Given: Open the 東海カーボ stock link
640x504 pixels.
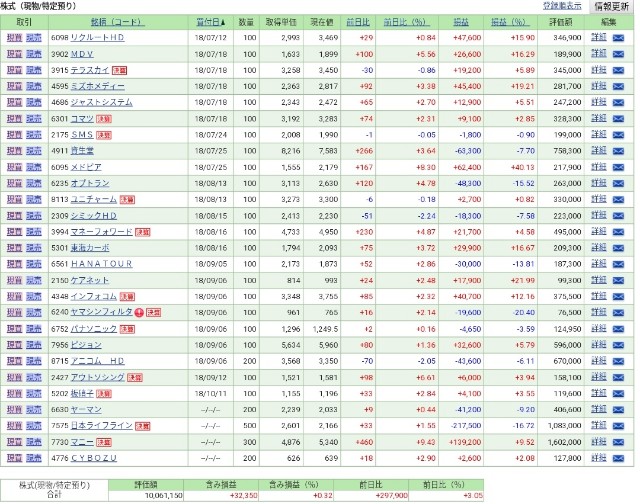Looking at the screenshot, I should tap(90, 248).
